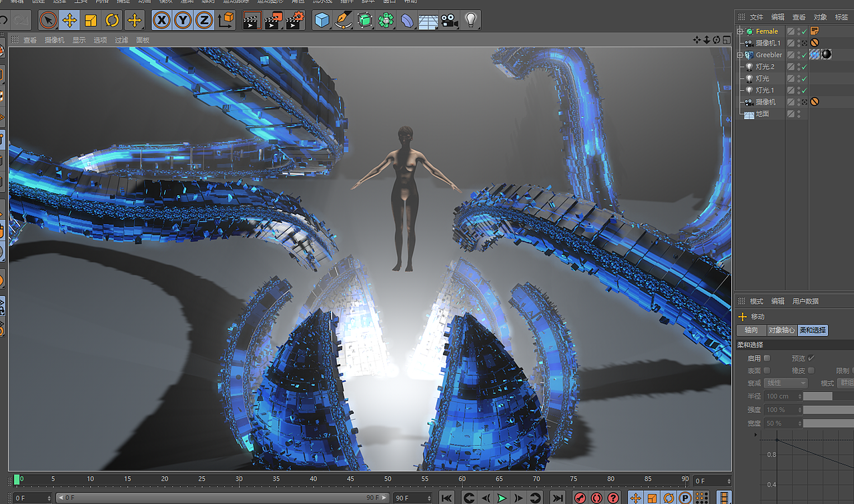Click the viewport pan navigation icon

coord(697,40)
